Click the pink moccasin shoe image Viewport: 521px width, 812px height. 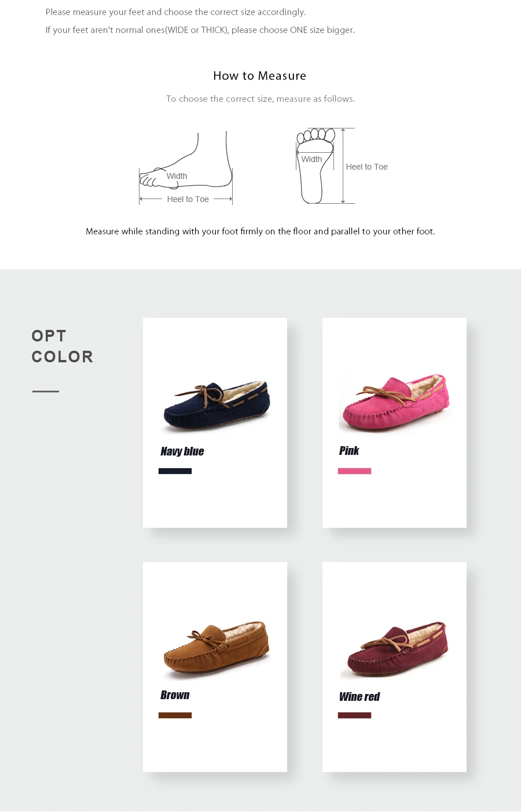[x=395, y=402]
